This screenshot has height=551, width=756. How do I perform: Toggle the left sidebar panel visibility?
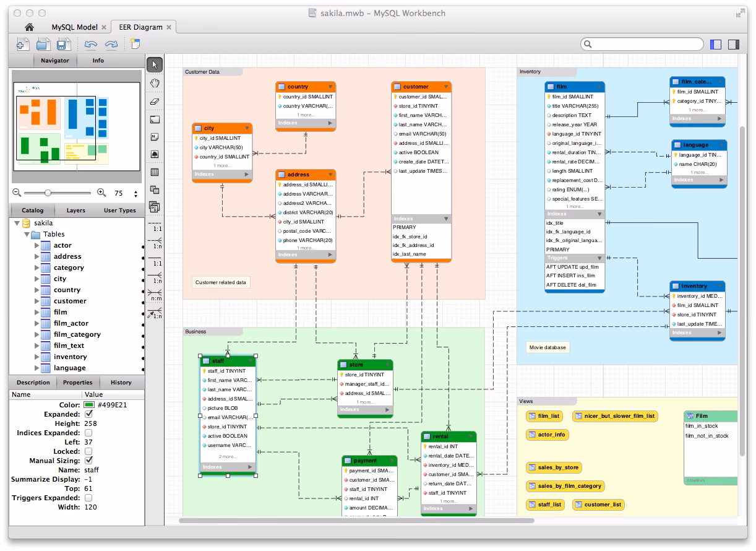pyautogui.click(x=716, y=45)
